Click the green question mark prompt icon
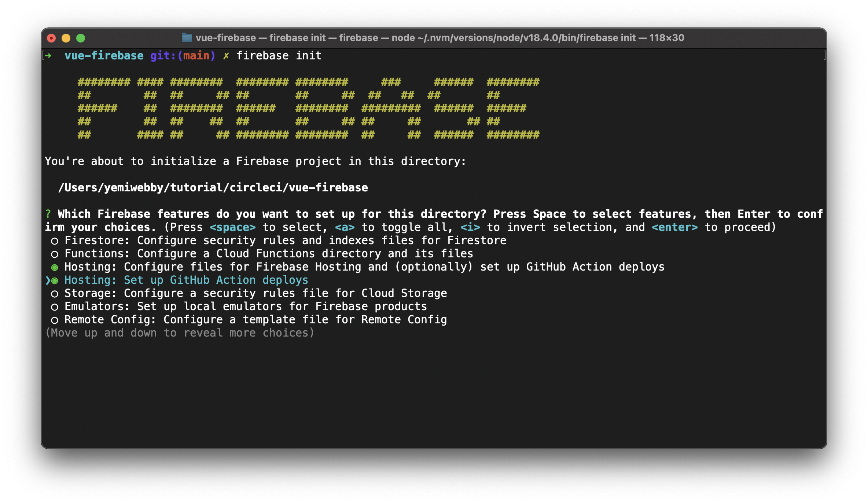Screen dimensions: 868x503 coord(48,214)
